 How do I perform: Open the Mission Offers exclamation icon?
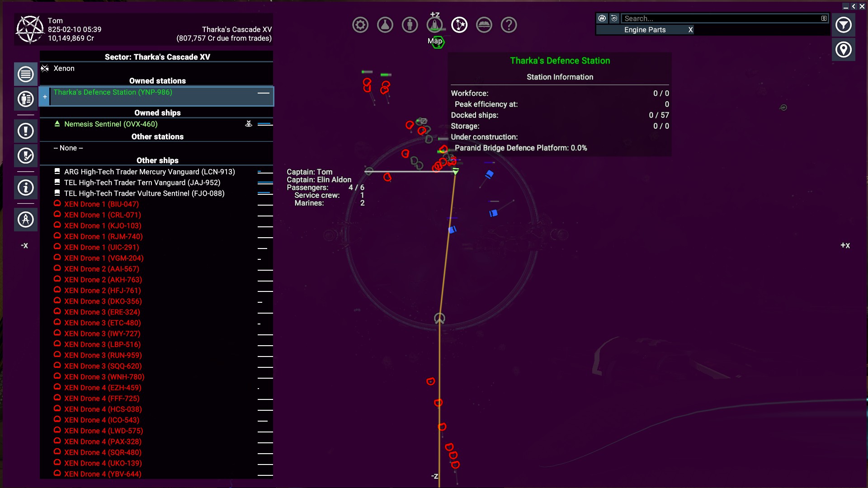[26, 131]
